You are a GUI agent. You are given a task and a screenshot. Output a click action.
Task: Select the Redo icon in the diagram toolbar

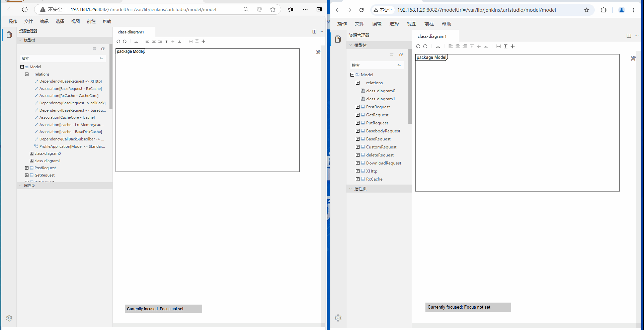[125, 41]
